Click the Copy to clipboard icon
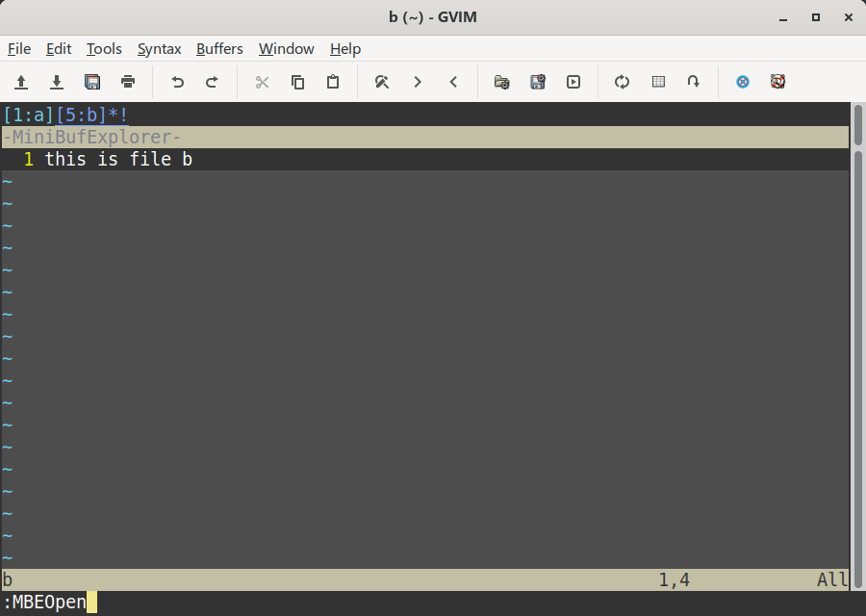Screen dimensions: 866x616 (297, 82)
